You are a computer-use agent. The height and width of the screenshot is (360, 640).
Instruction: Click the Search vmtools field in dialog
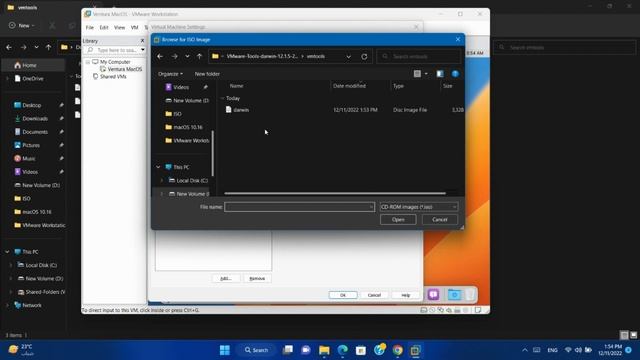[419, 56]
